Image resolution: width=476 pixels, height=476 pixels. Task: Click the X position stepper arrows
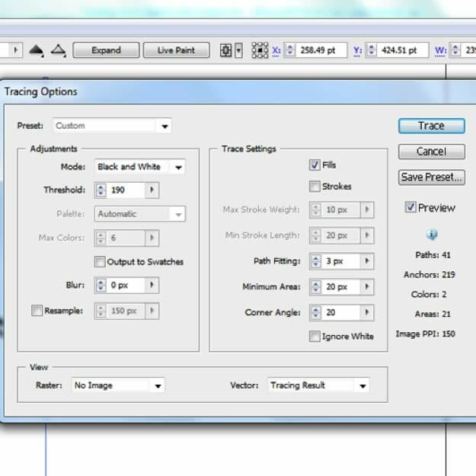tap(288, 50)
